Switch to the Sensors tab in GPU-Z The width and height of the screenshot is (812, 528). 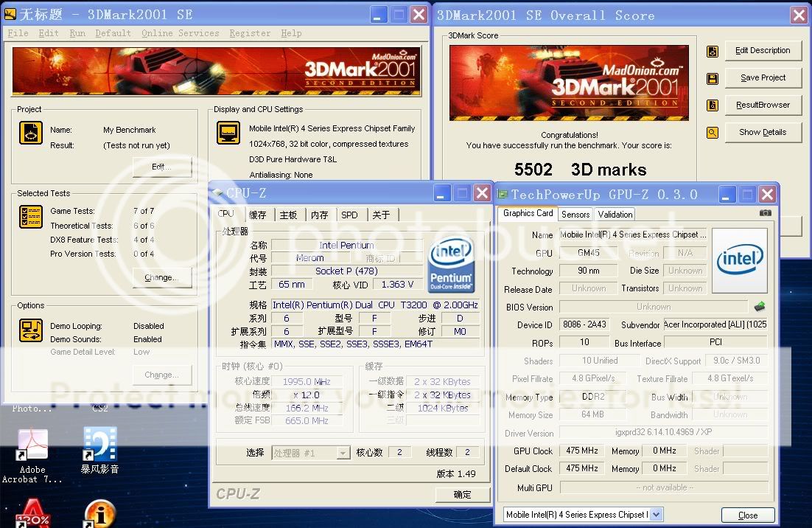coord(575,215)
